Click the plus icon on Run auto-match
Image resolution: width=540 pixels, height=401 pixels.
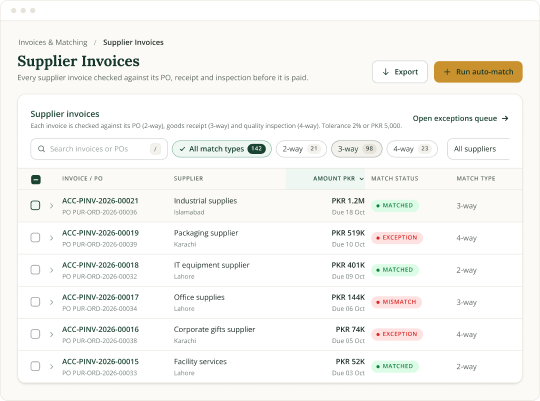coord(447,72)
